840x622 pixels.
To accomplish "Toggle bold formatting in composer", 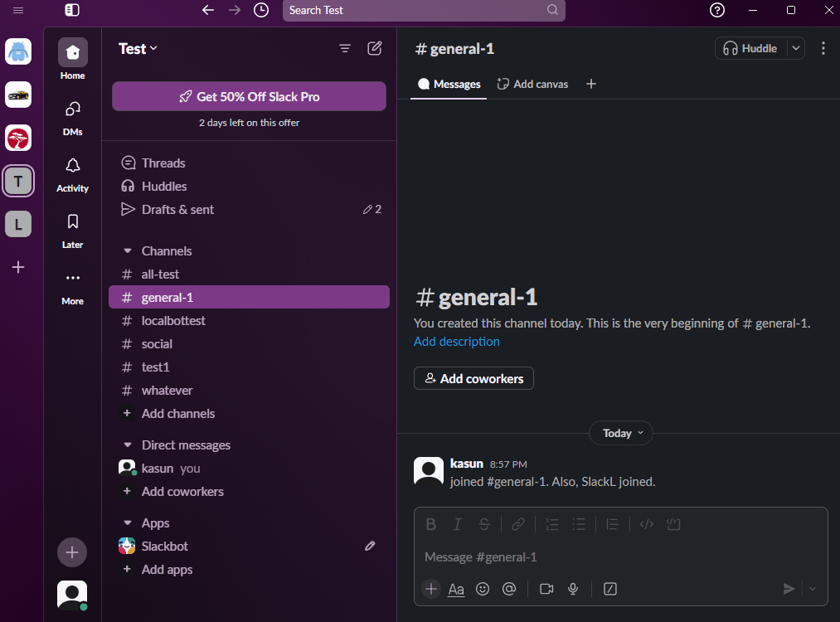I will coord(430,524).
